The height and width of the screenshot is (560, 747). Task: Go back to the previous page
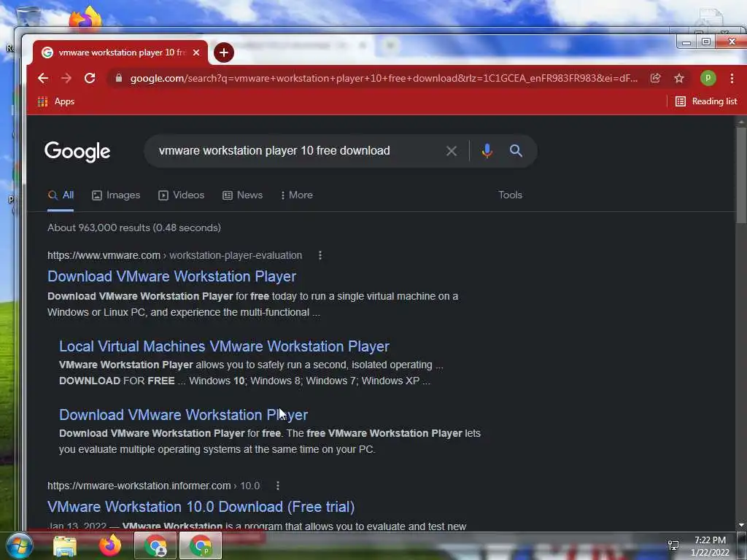tap(43, 78)
